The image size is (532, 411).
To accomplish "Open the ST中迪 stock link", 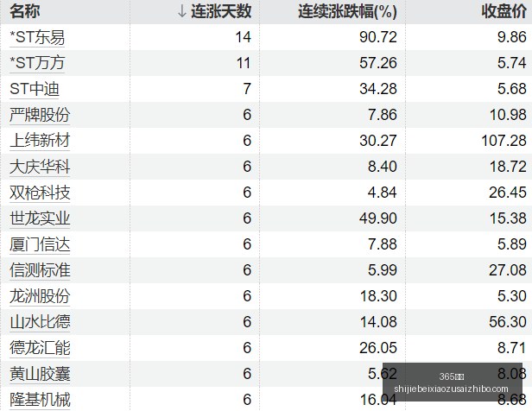I will [x=35, y=89].
